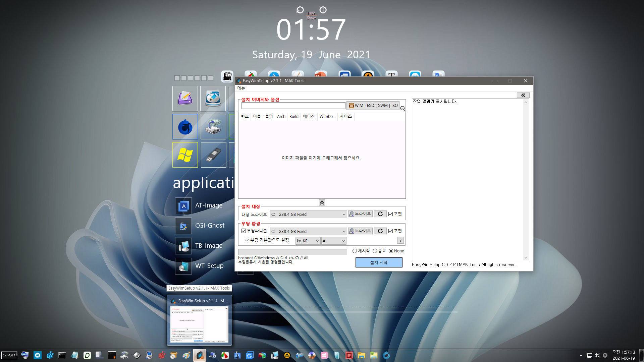Click the magnifier icon beside the image button

click(403, 109)
